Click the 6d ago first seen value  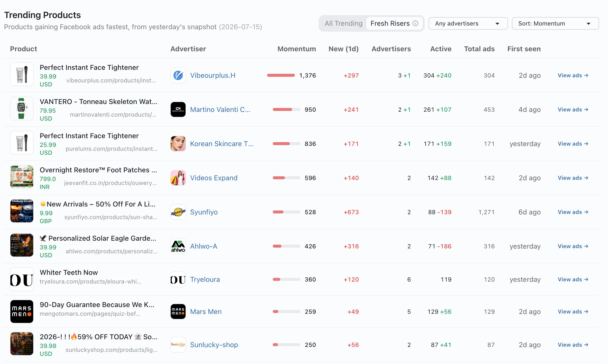(x=529, y=212)
